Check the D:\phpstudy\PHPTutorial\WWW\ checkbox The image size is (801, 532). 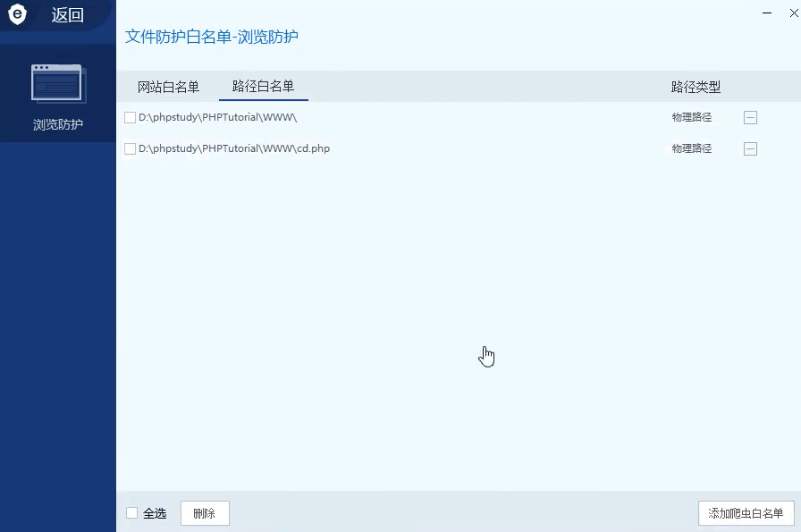[x=130, y=117]
